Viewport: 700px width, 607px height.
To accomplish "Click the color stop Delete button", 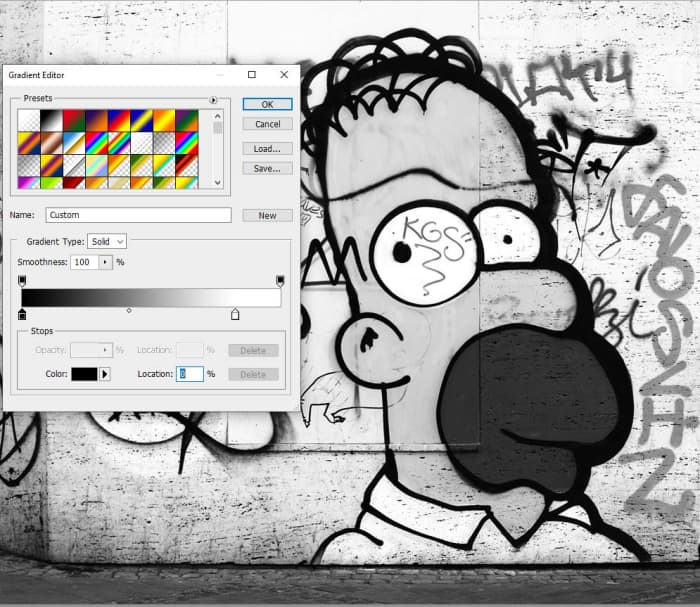I will [253, 374].
